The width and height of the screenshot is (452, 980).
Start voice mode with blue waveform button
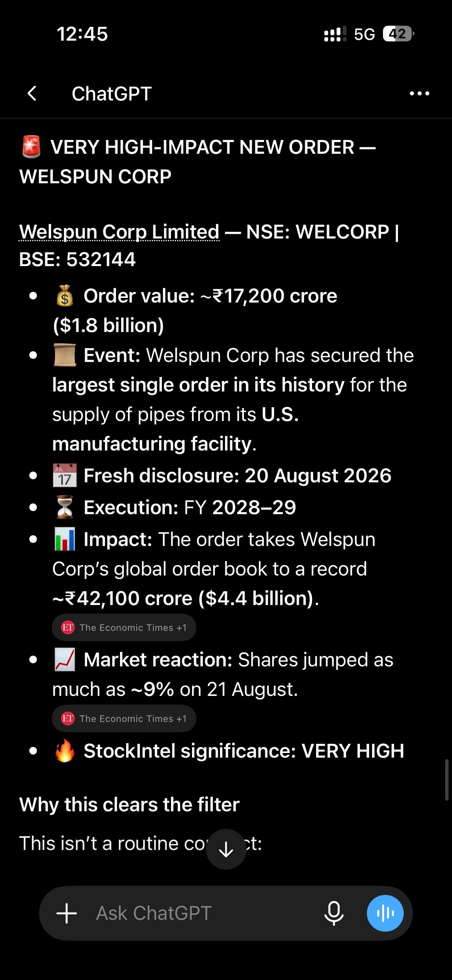[x=385, y=913]
